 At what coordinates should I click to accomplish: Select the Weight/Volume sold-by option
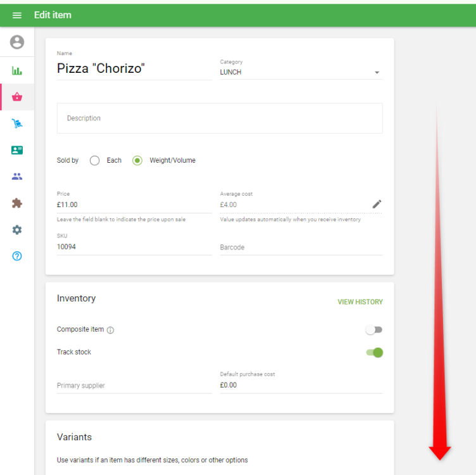point(137,161)
